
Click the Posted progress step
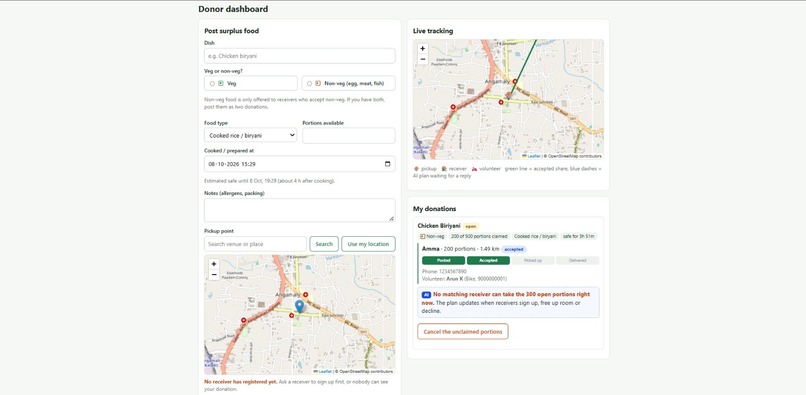tap(444, 261)
